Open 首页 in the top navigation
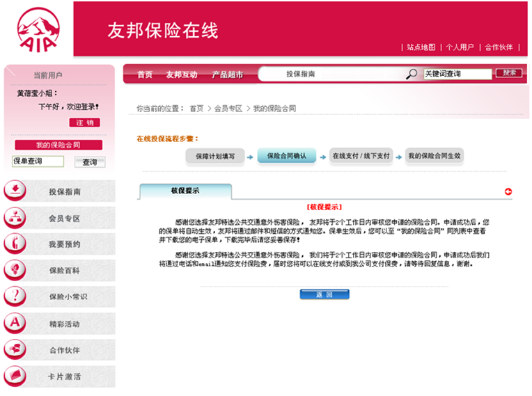 [x=145, y=74]
